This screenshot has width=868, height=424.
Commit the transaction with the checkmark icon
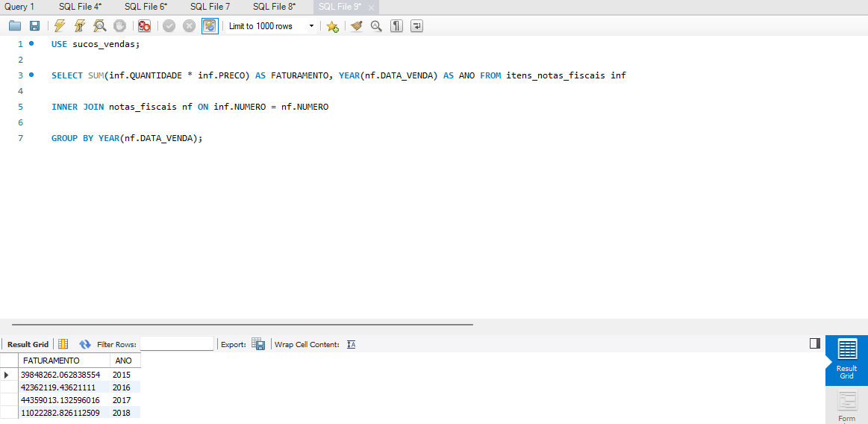pyautogui.click(x=169, y=26)
